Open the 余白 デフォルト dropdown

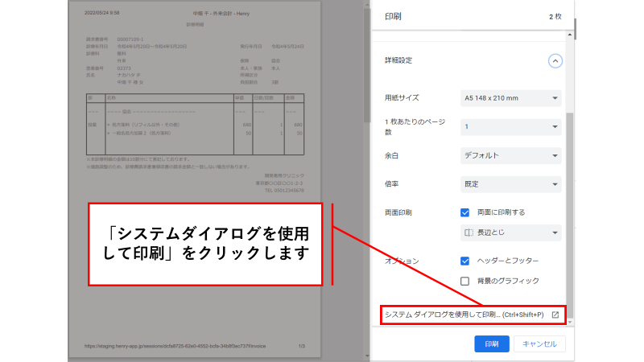click(510, 155)
